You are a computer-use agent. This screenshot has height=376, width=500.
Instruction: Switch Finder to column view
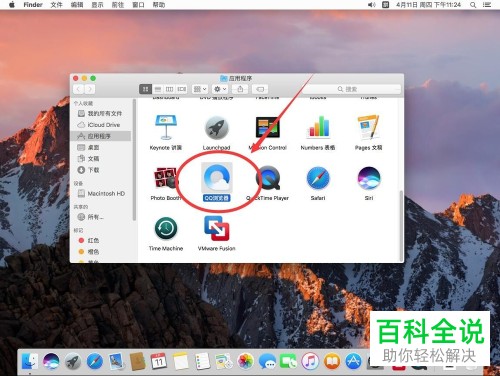(170, 89)
